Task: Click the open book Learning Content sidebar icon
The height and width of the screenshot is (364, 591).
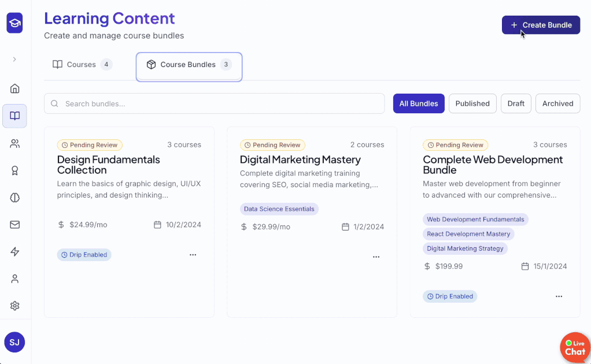Action: 15,116
